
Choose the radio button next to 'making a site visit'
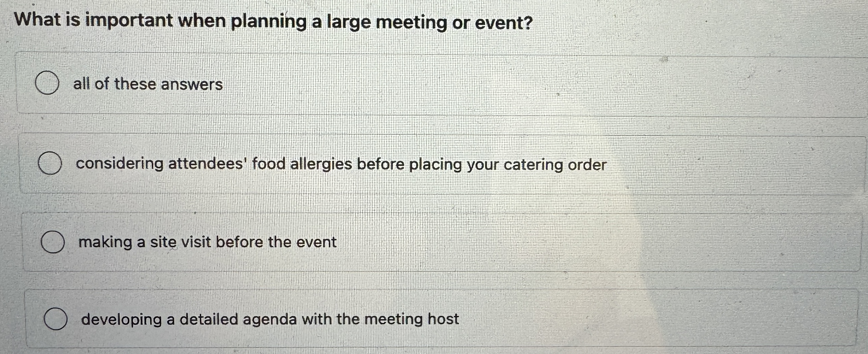pyautogui.click(x=53, y=241)
